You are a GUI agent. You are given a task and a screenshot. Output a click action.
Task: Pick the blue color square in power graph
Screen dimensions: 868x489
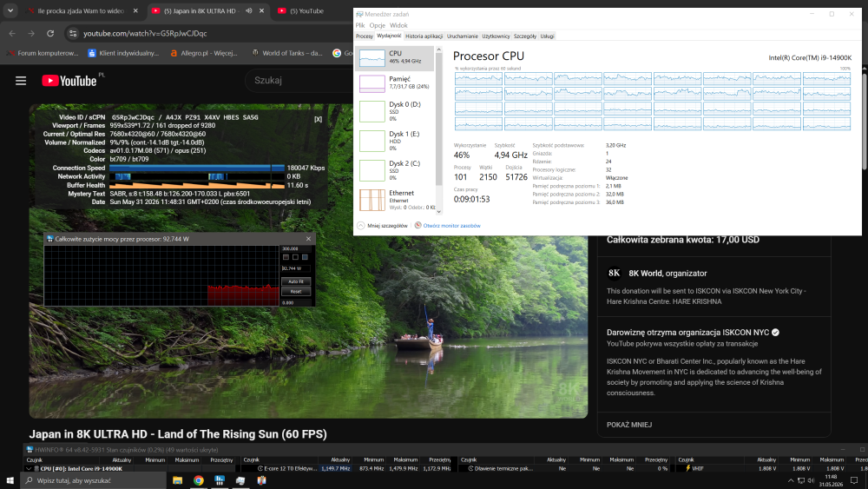[305, 257]
